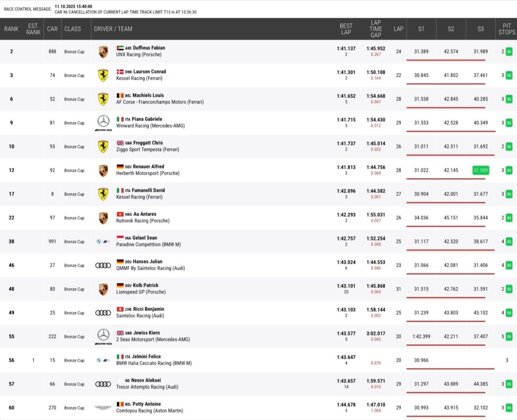This screenshot has width=517, height=420.
Task: Select driver name Froggatt Chris
Action: point(148,143)
